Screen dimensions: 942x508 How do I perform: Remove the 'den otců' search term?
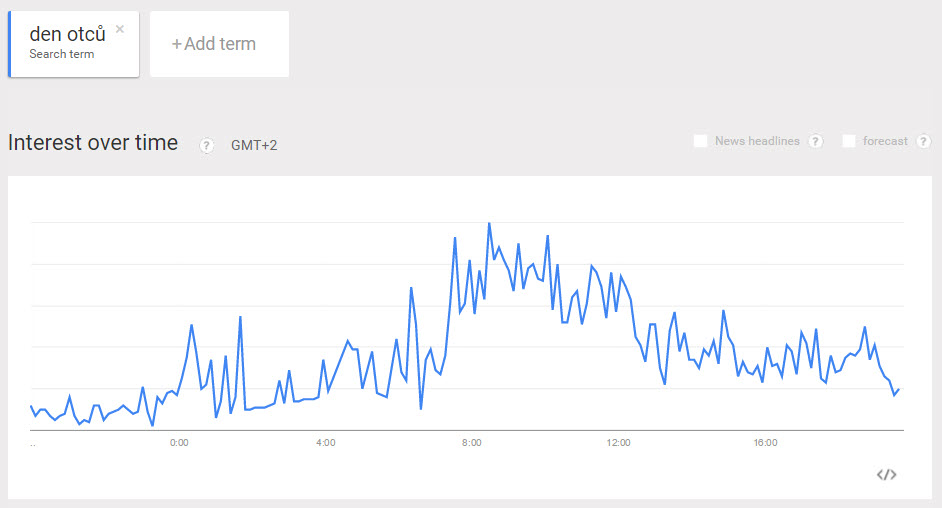tap(120, 29)
